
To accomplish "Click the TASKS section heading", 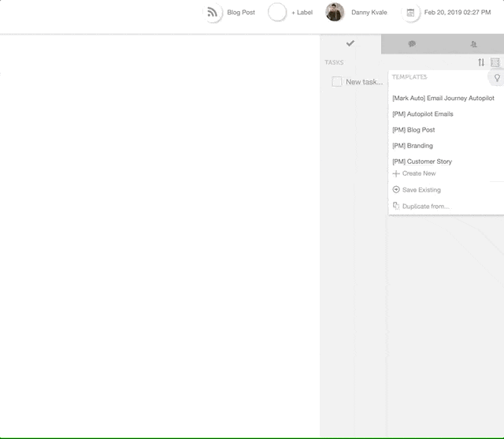I will tap(334, 62).
